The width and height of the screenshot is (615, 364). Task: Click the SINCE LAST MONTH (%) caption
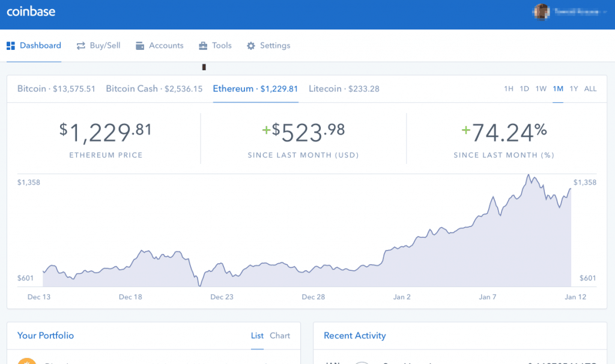point(504,155)
